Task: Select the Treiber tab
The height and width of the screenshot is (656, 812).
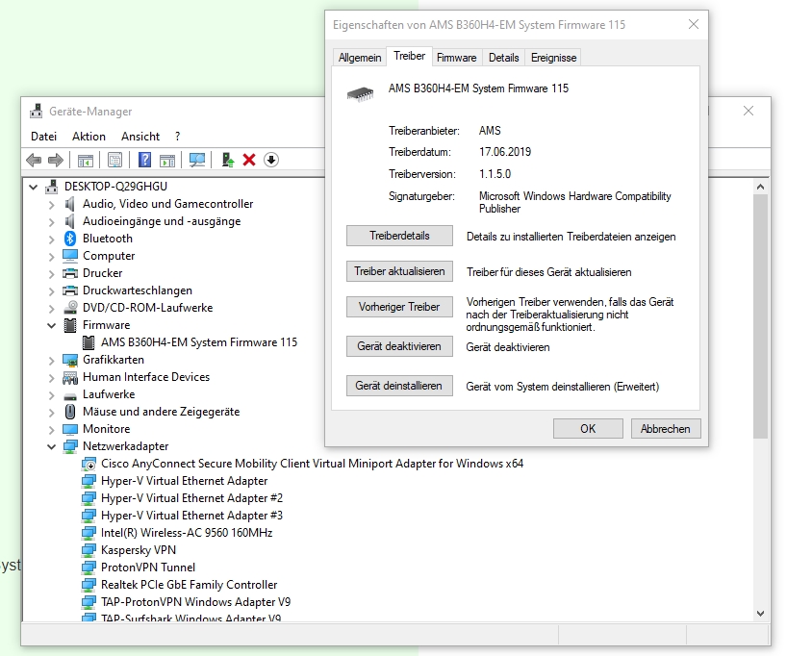Action: 409,56
